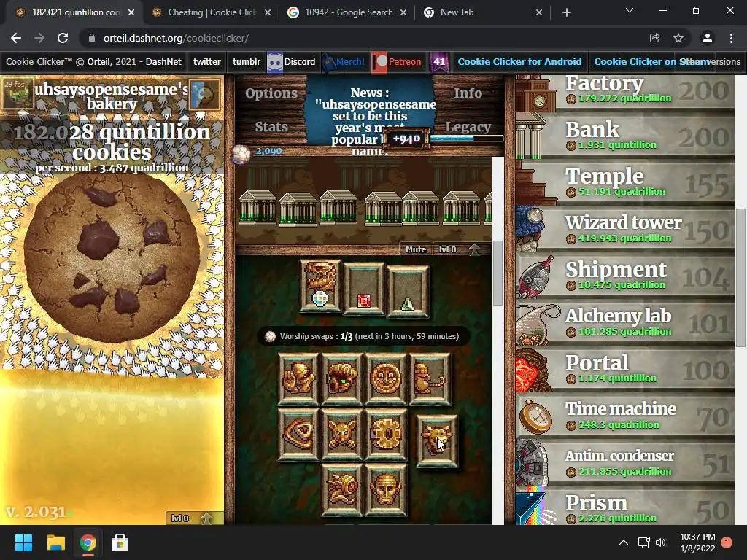
Task: Choose the hand-and-figure god tile
Action: click(298, 379)
